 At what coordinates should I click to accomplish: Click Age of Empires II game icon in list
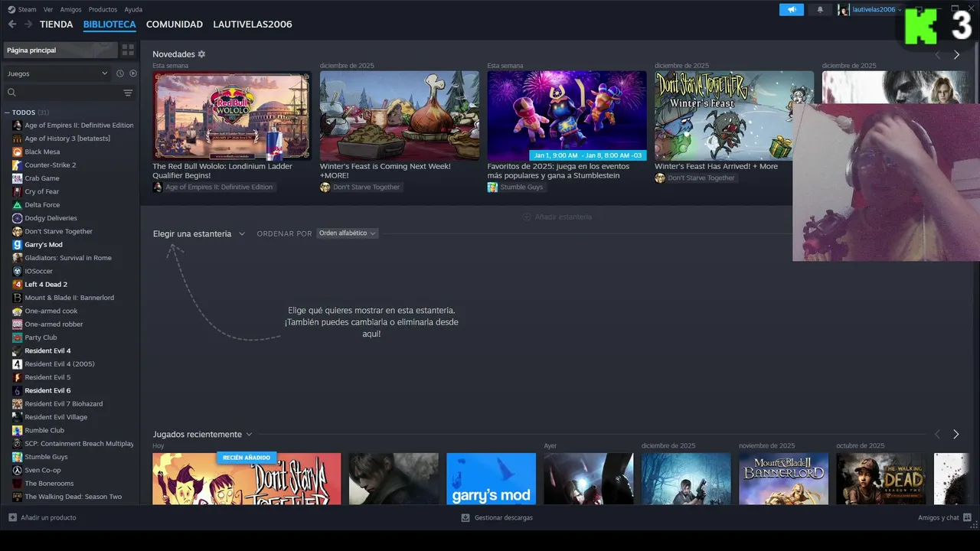click(17, 125)
